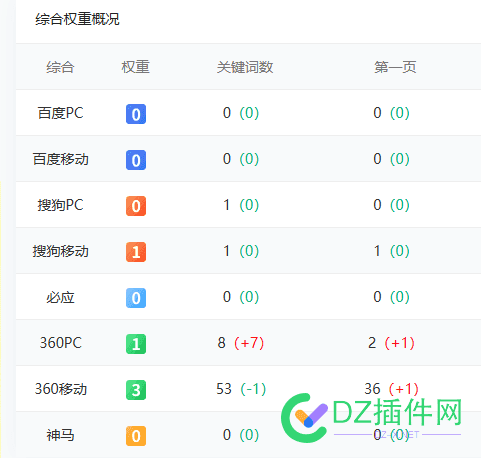Click 搜狗PC first-page value 0 (0)
481x458 pixels.
click(x=391, y=205)
